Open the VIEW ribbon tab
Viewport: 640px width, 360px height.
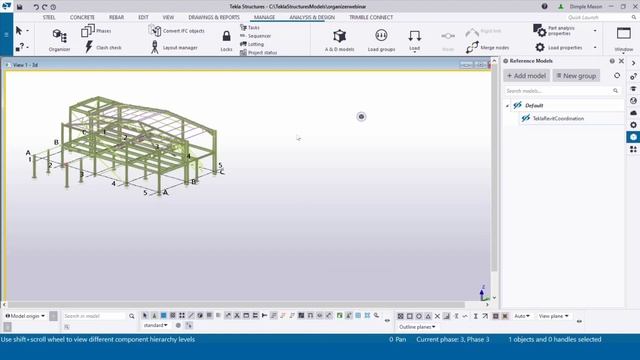(x=168, y=18)
